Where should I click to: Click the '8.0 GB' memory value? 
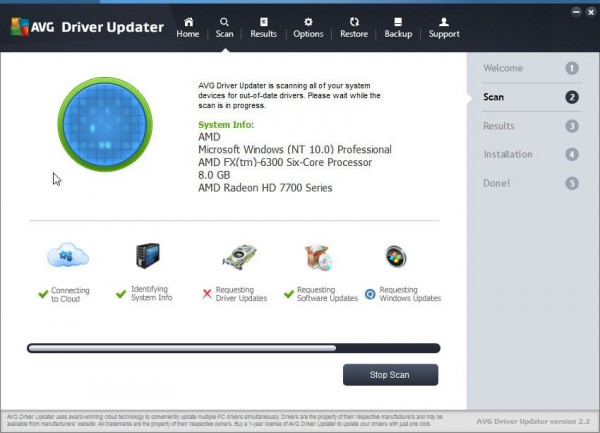click(214, 175)
